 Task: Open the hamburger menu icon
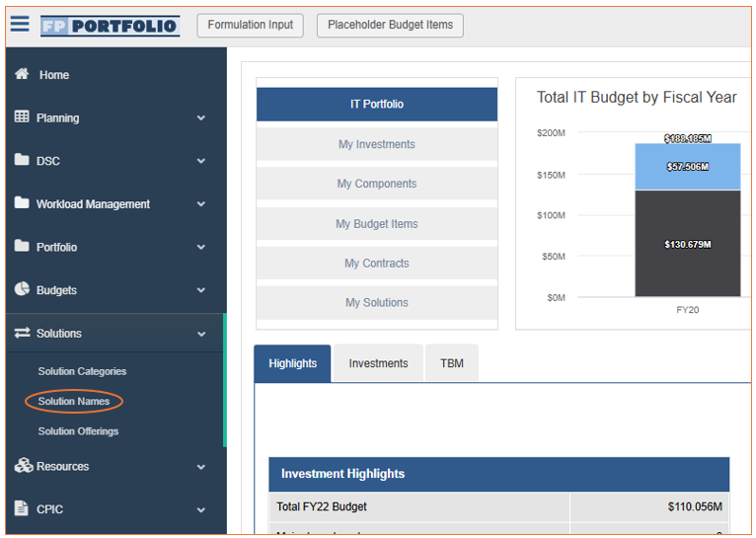[20, 23]
